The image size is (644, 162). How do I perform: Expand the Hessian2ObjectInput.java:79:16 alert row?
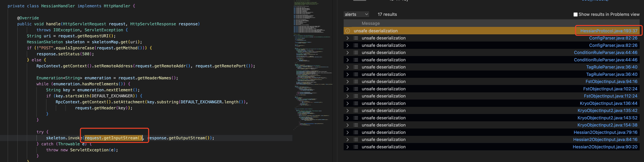(347, 132)
